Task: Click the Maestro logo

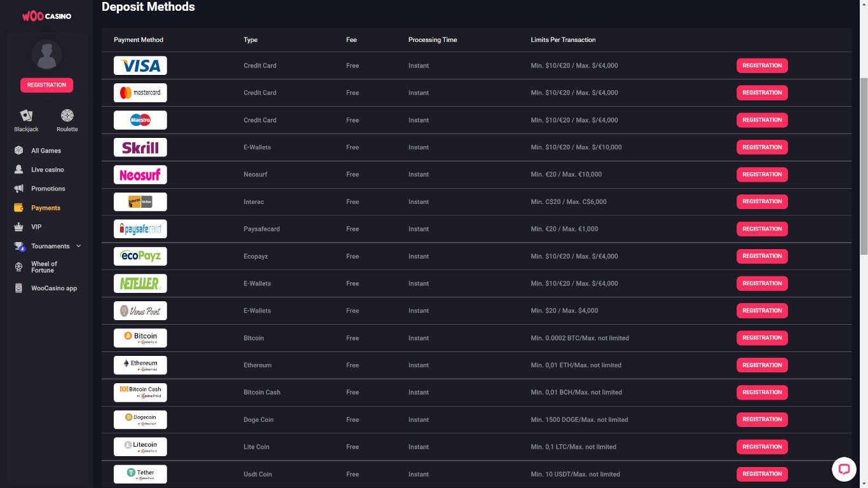Action: 140,120
